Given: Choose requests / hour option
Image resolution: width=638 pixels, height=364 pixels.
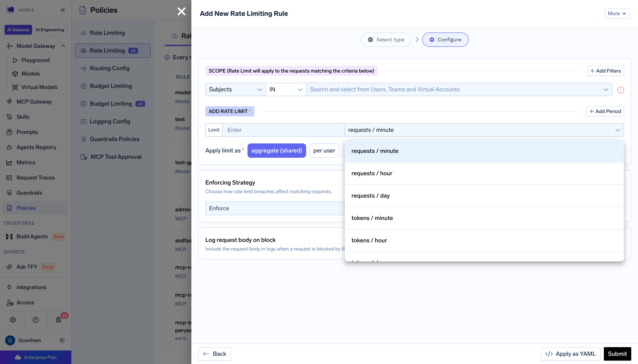Looking at the screenshot, I should pyautogui.click(x=484, y=174).
